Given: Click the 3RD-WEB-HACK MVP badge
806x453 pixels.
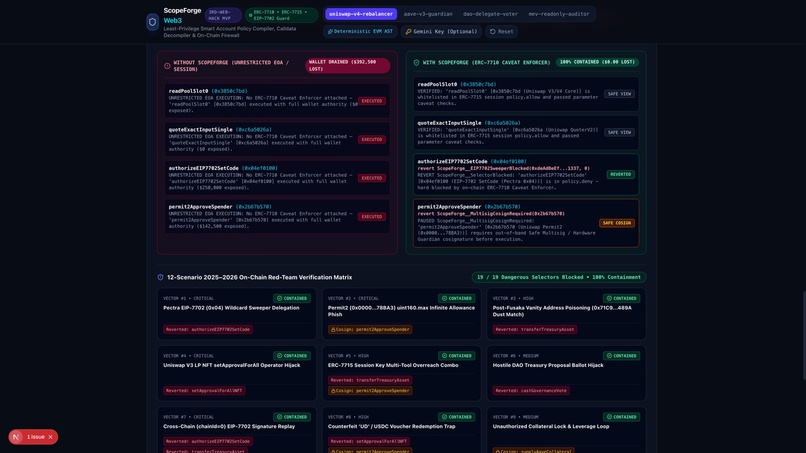Looking at the screenshot, I should tap(222, 15).
